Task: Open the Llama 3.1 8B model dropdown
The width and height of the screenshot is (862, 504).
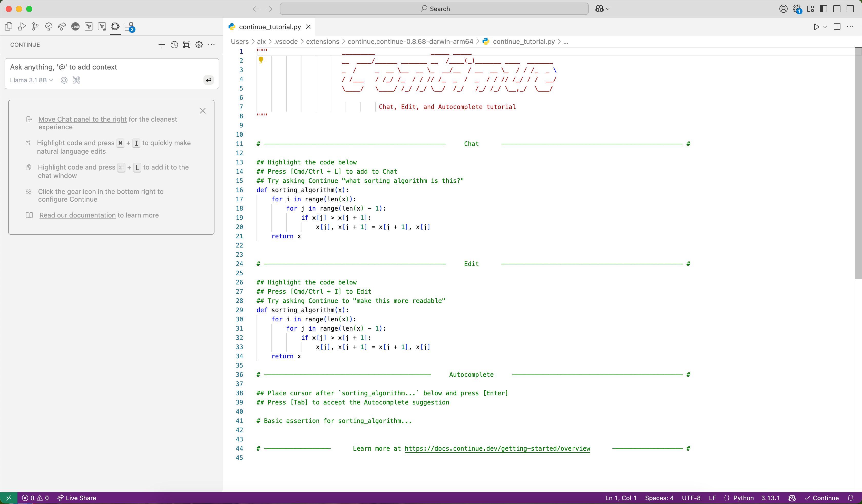Action: coord(31,80)
